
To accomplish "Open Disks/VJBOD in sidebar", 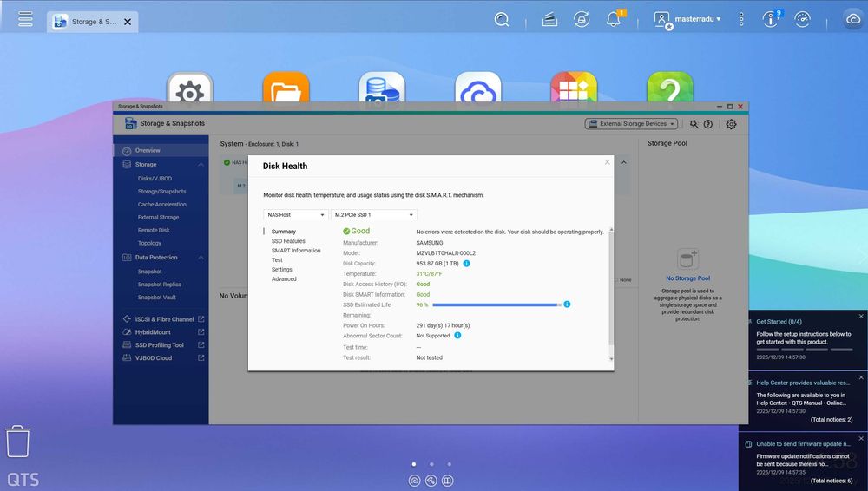I will click(x=155, y=178).
